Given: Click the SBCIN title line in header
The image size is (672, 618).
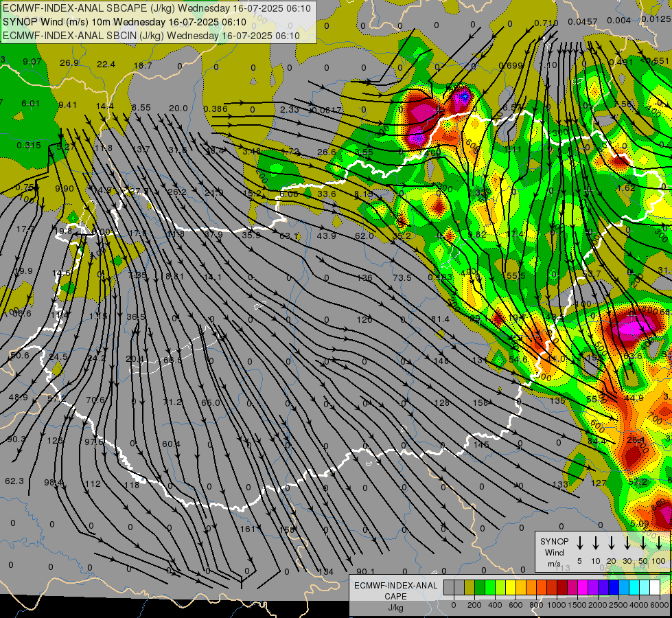Looking at the screenshot, I should (151, 36).
